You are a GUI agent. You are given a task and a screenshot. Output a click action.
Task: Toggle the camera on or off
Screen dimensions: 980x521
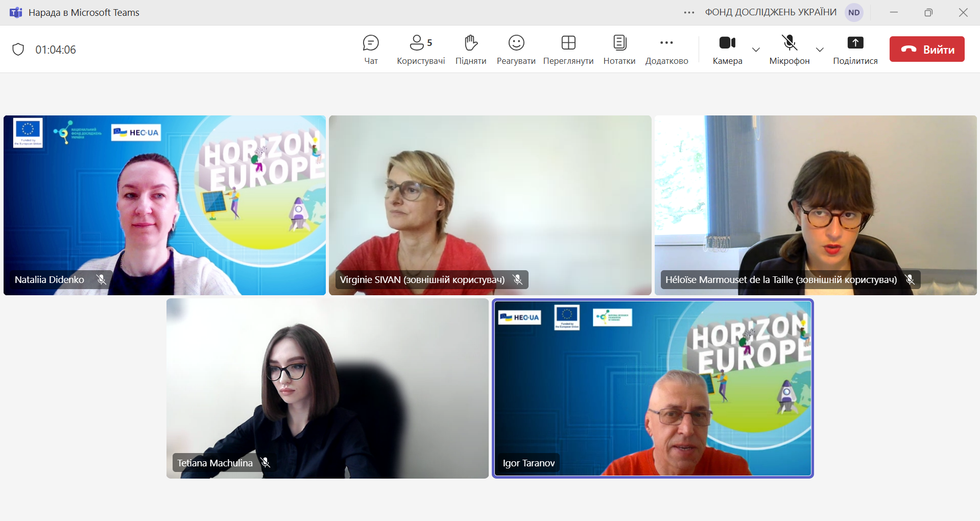(727, 50)
